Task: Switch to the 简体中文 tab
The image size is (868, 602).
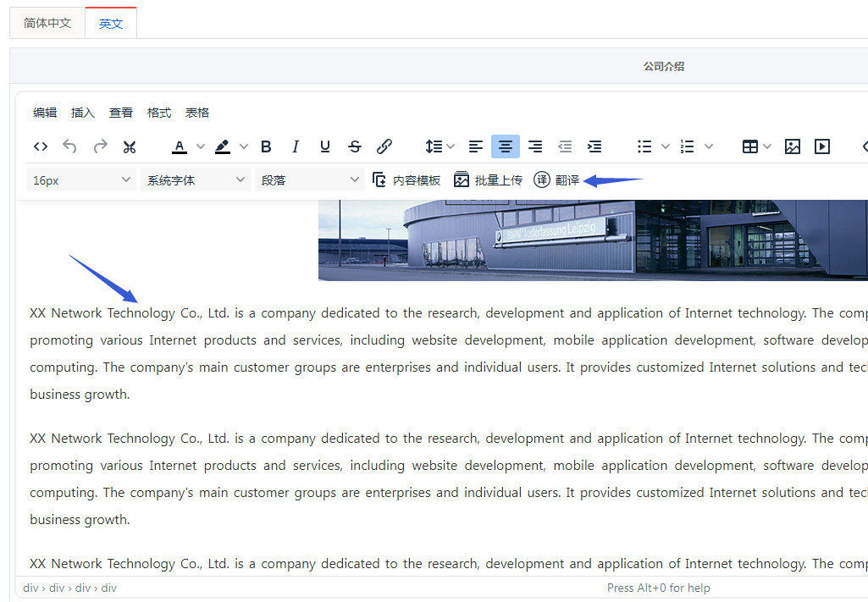Action: point(47,23)
